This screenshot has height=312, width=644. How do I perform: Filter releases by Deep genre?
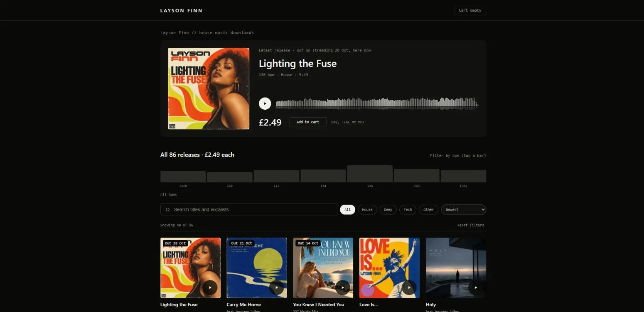388,210
